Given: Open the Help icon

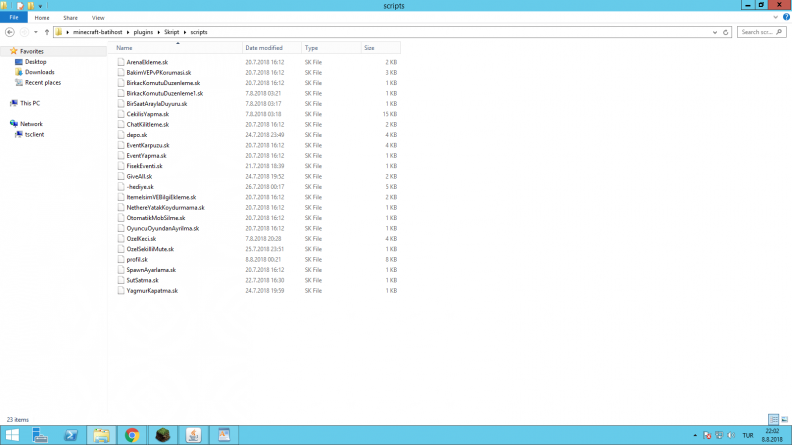Looking at the screenshot, I should 786,17.
